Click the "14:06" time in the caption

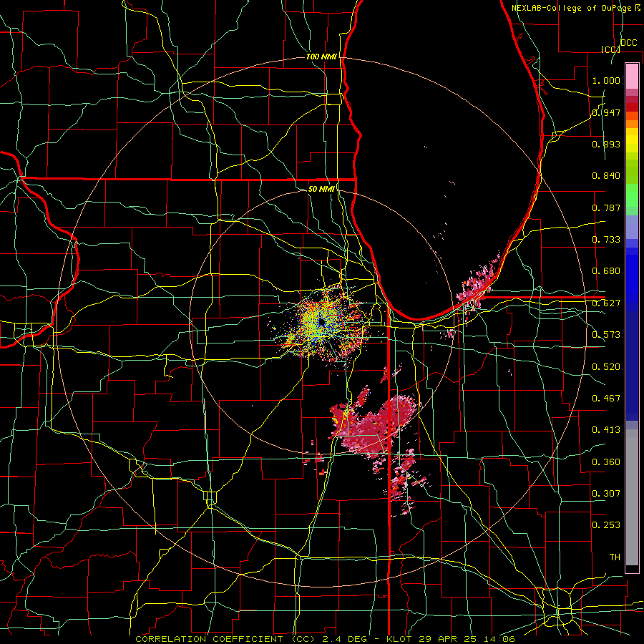[x=498, y=639]
